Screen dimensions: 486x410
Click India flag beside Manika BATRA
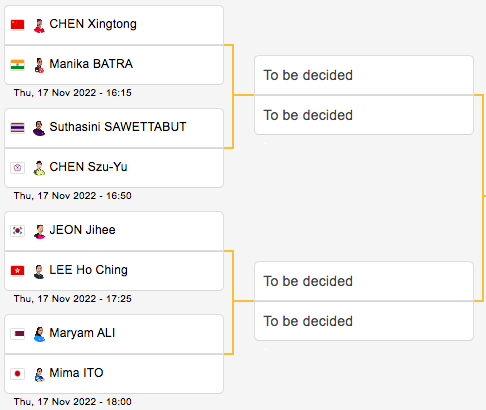pos(17,65)
